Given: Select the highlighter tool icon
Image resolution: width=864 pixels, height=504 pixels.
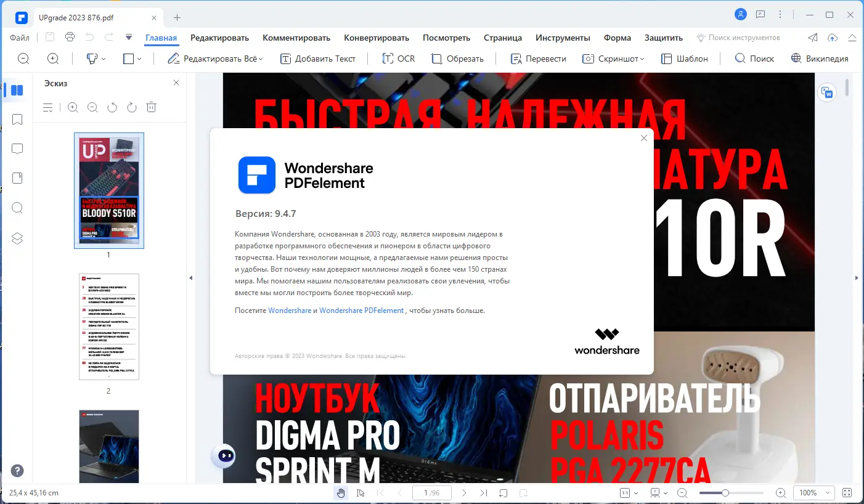Looking at the screenshot, I should [92, 59].
